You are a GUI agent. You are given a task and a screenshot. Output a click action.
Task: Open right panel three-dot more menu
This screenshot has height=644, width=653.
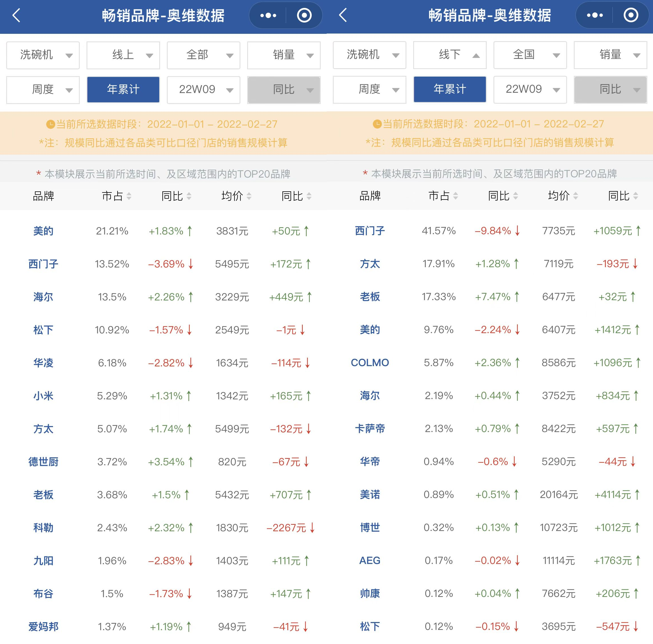[x=595, y=15]
